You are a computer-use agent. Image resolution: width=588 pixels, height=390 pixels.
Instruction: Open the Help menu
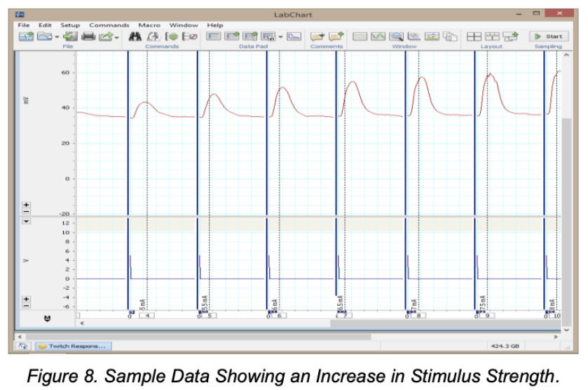pos(215,25)
